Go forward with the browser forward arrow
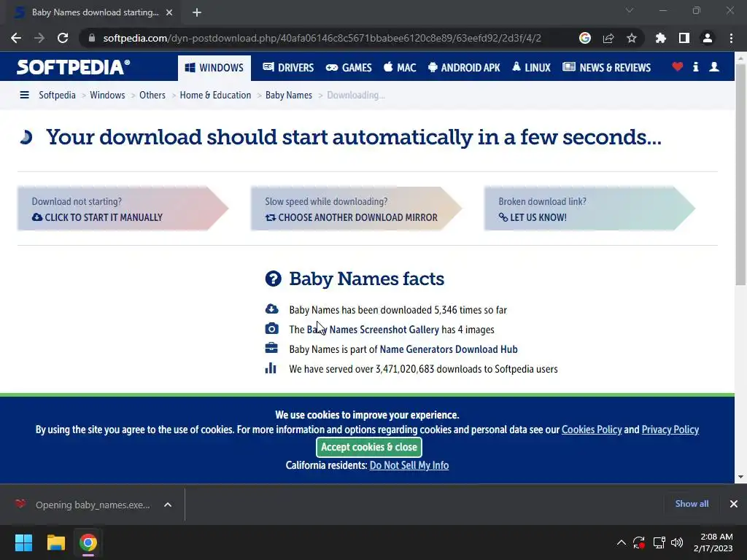This screenshot has width=747, height=560. coord(39,38)
